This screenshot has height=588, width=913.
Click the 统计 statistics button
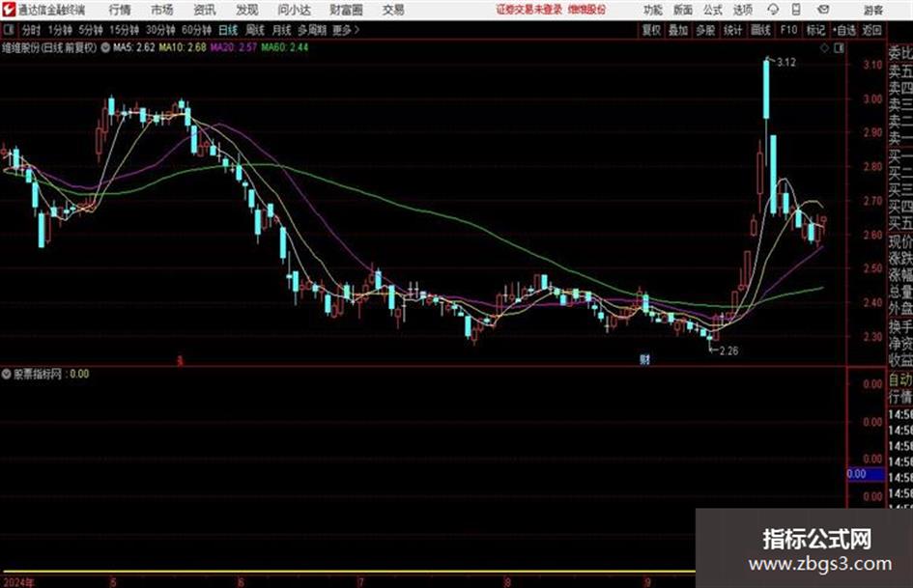[x=732, y=30]
